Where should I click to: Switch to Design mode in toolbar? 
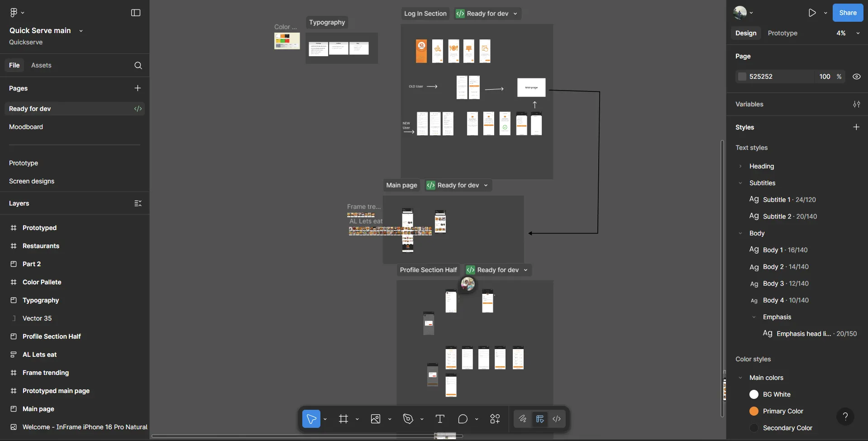coord(539,419)
